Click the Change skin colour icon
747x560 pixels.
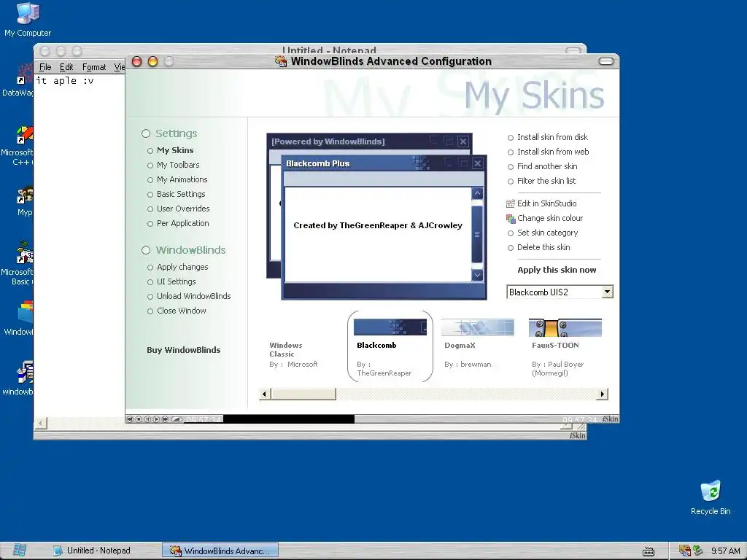[510, 219]
